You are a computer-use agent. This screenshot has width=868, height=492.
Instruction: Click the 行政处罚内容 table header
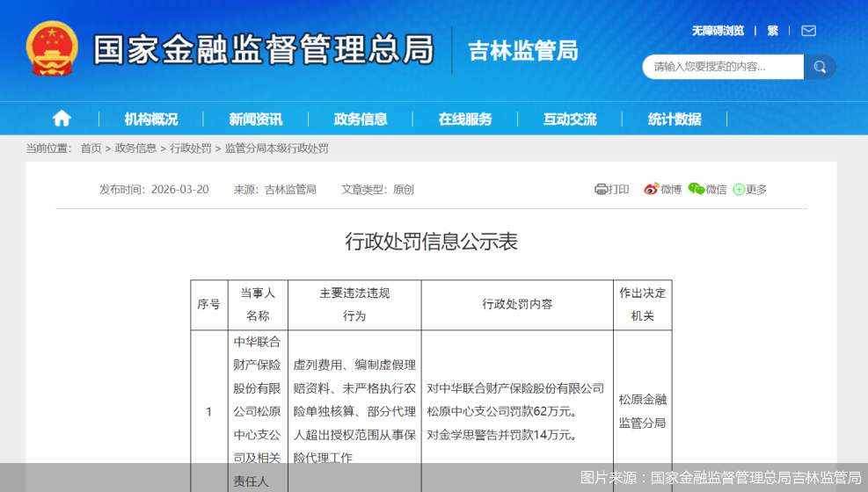pyautogui.click(x=517, y=305)
